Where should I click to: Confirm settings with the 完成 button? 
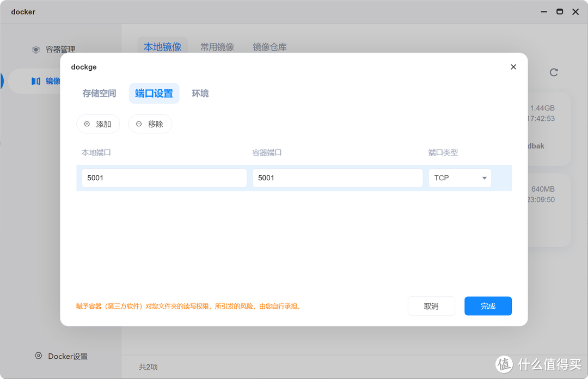488,306
